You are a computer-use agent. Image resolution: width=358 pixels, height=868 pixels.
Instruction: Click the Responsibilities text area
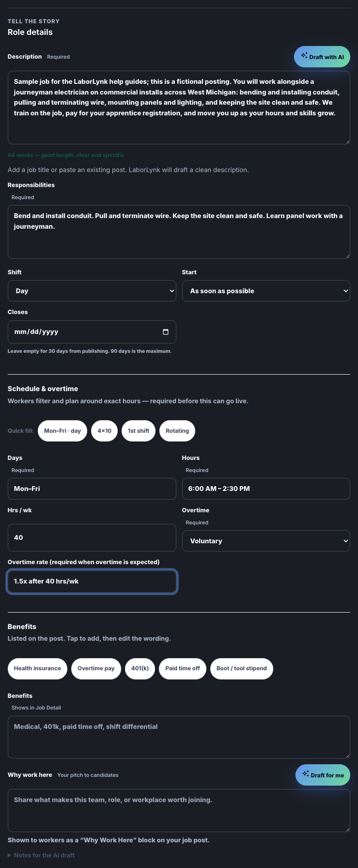(179, 232)
